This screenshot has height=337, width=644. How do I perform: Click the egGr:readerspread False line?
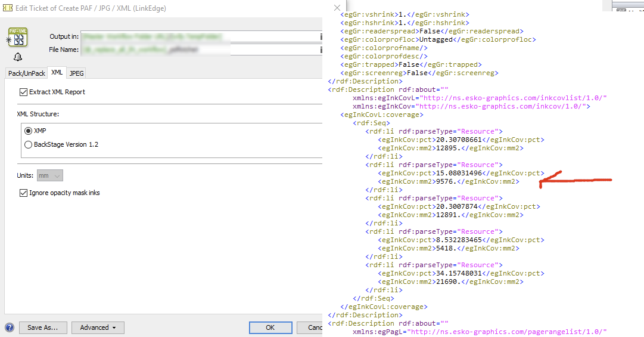(x=432, y=31)
